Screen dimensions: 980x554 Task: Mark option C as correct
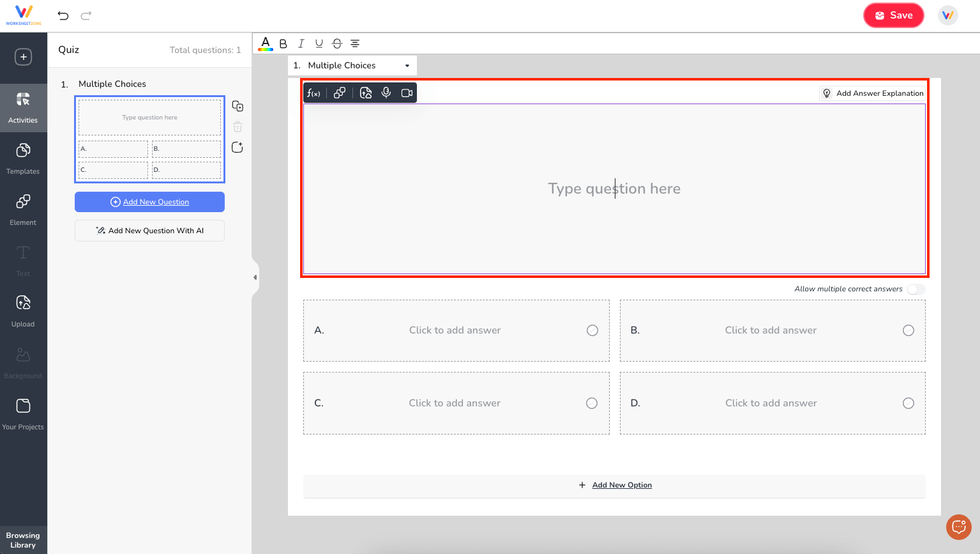[592, 403]
